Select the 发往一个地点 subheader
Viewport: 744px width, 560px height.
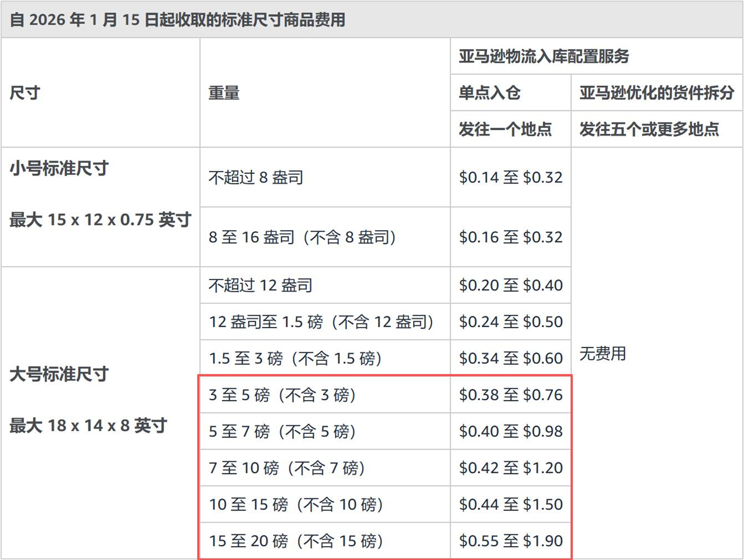pos(505,129)
